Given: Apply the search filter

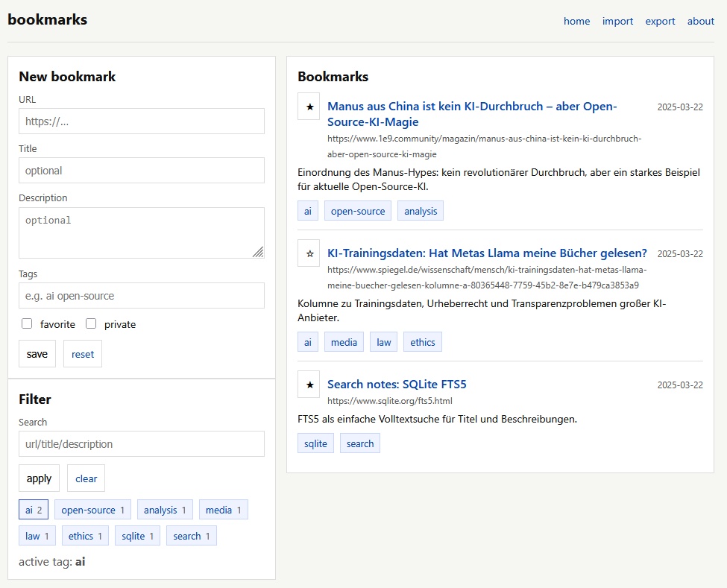Looking at the screenshot, I should (39, 478).
